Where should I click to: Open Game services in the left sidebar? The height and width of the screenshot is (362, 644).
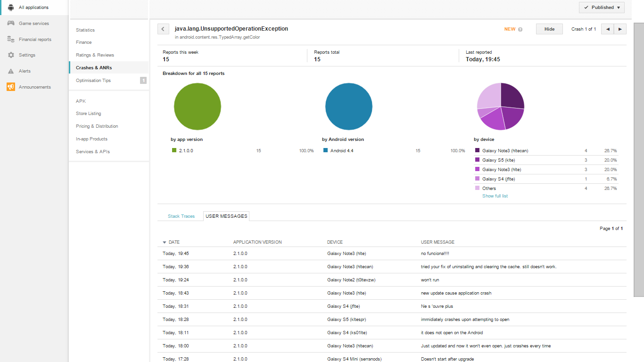[x=34, y=24]
